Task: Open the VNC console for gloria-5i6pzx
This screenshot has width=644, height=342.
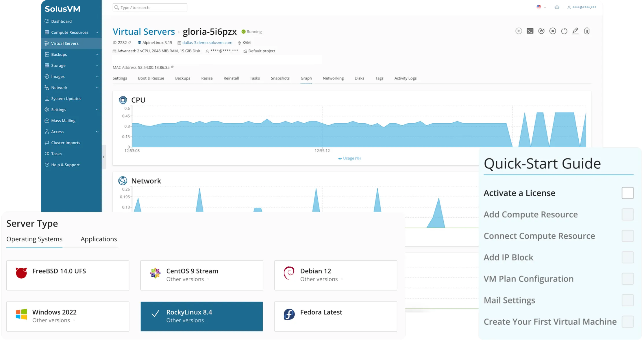Action: 530,31
